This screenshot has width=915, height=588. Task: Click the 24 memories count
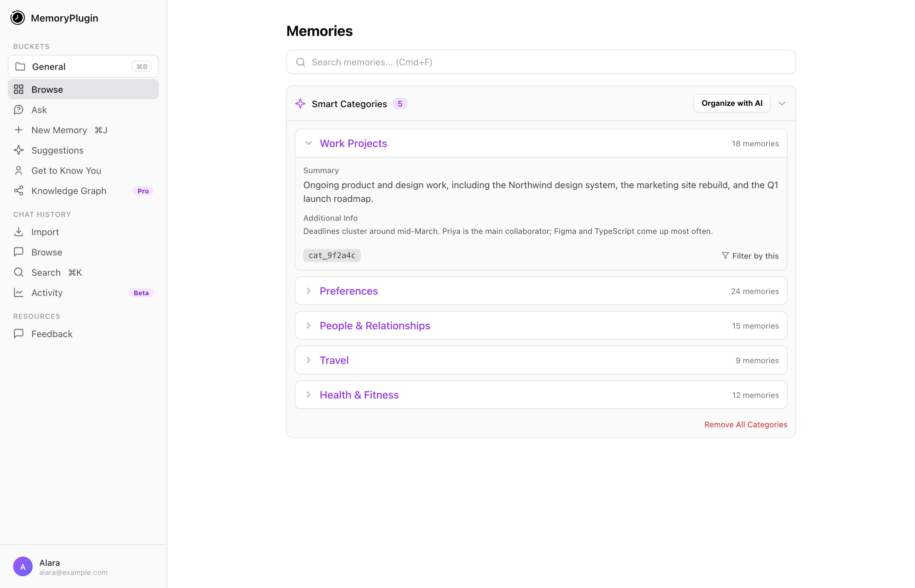pyautogui.click(x=755, y=291)
